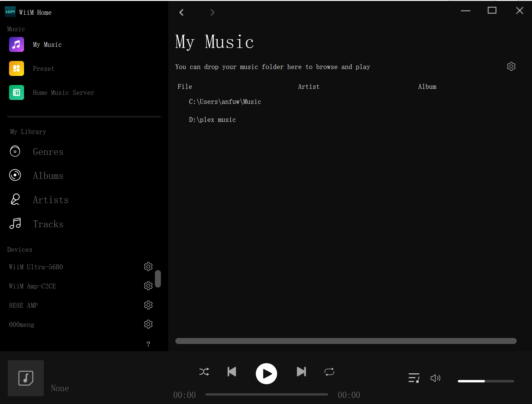Image resolution: width=532 pixels, height=404 pixels.
Task: Click the Albums record icon
Action: [x=15, y=175]
